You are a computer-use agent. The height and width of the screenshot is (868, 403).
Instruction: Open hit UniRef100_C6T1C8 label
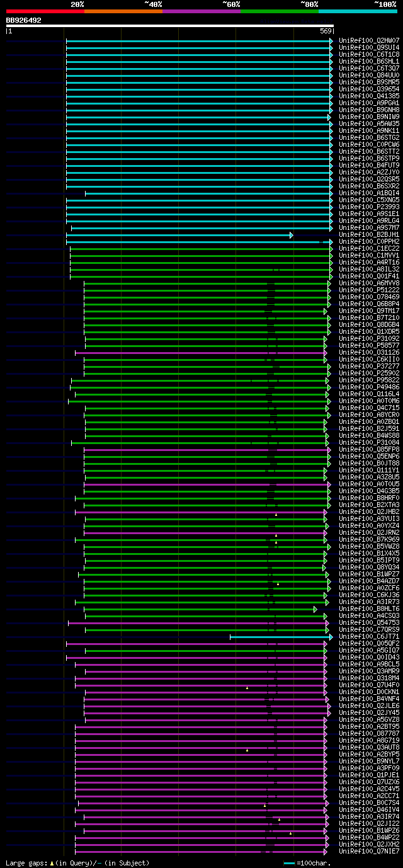pyautogui.click(x=369, y=55)
